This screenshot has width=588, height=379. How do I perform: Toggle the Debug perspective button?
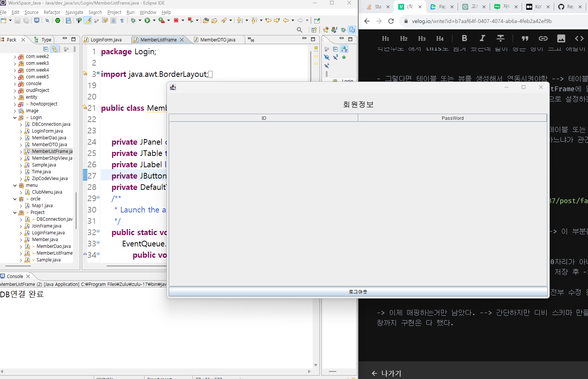(x=343, y=30)
